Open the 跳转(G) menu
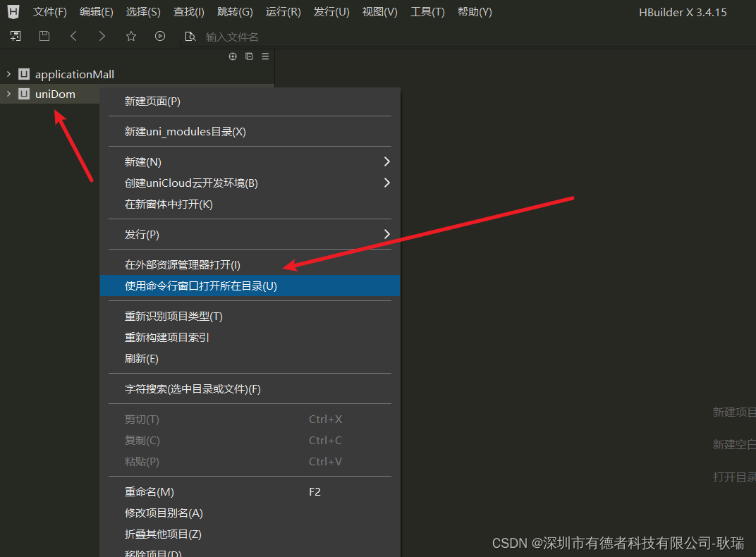756x557 pixels. click(235, 12)
